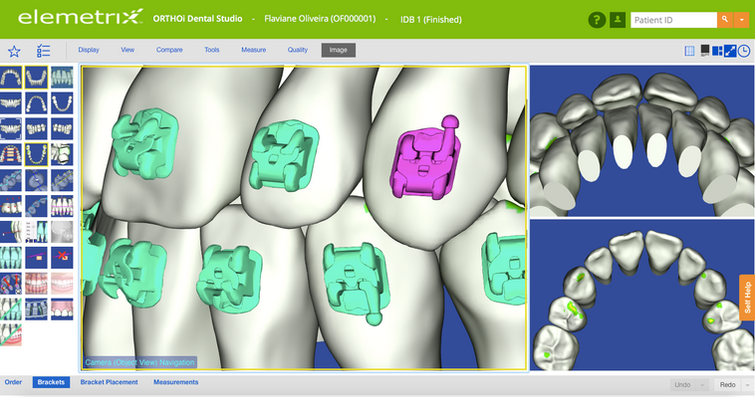Image resolution: width=755 pixels, height=397 pixels.
Task: Toggle the expand fullscreen arrow icon
Action: click(x=730, y=51)
